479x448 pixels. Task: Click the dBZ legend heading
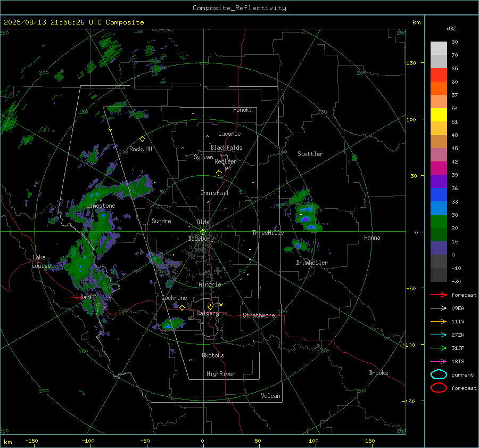click(x=451, y=28)
